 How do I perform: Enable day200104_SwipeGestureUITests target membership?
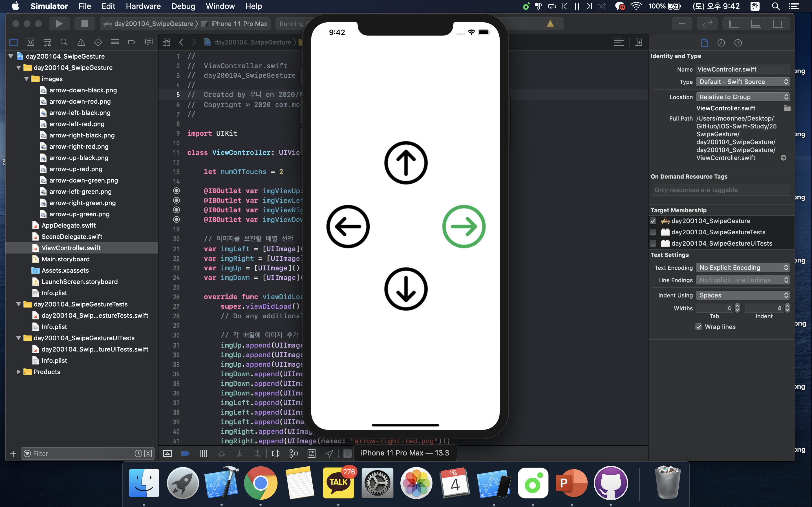[653, 243]
